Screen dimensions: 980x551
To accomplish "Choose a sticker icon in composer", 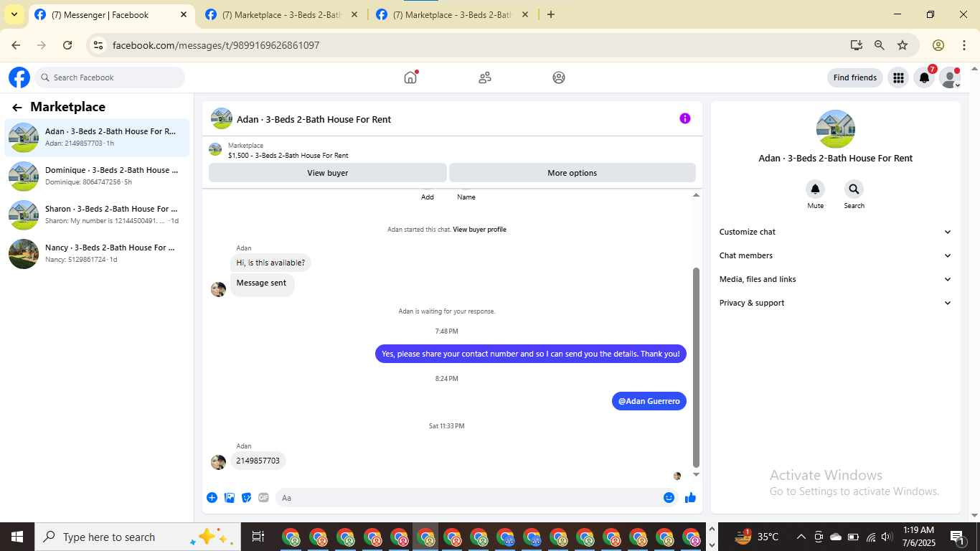I will tap(247, 497).
